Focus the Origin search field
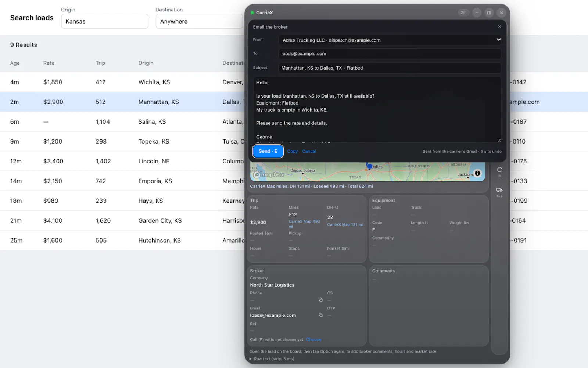This screenshot has height=368, width=588. [105, 21]
